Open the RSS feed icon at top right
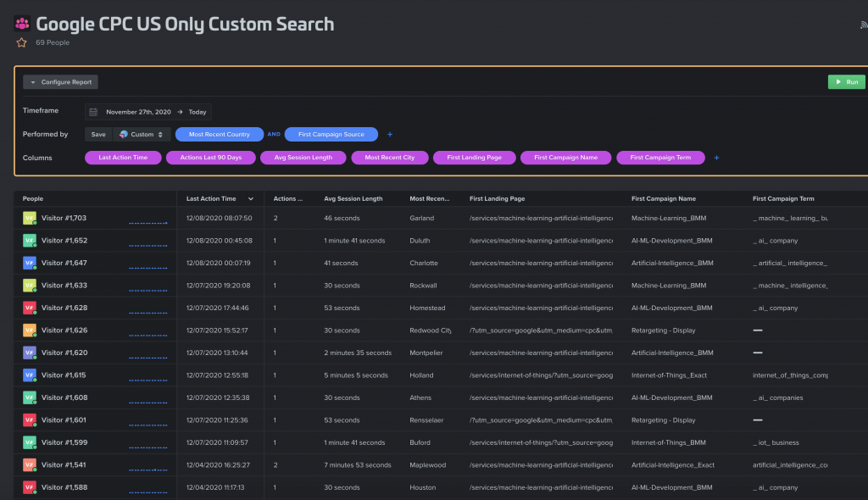Viewport: 868px width, 500px height. [864, 25]
